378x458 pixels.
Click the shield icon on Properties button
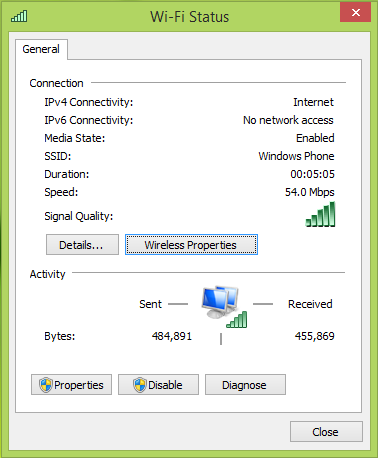point(46,385)
